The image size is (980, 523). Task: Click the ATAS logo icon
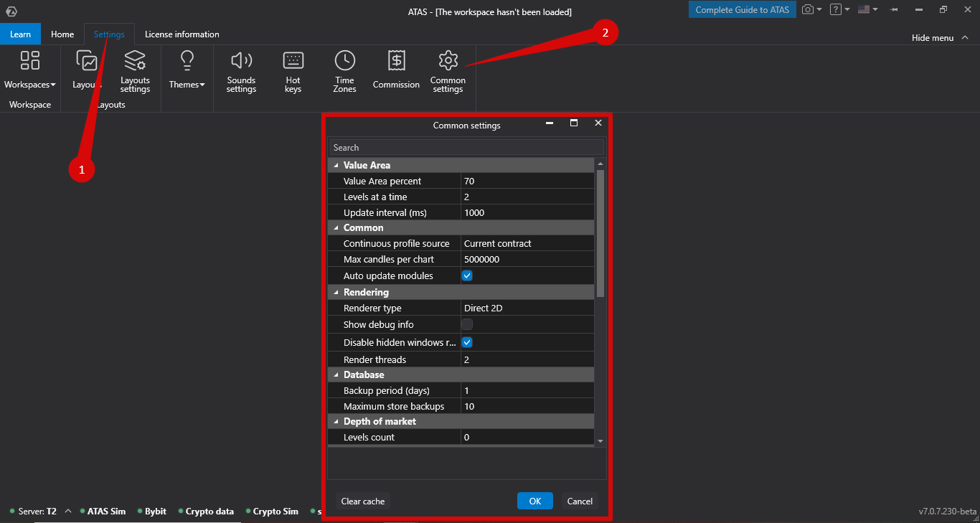[x=11, y=11]
